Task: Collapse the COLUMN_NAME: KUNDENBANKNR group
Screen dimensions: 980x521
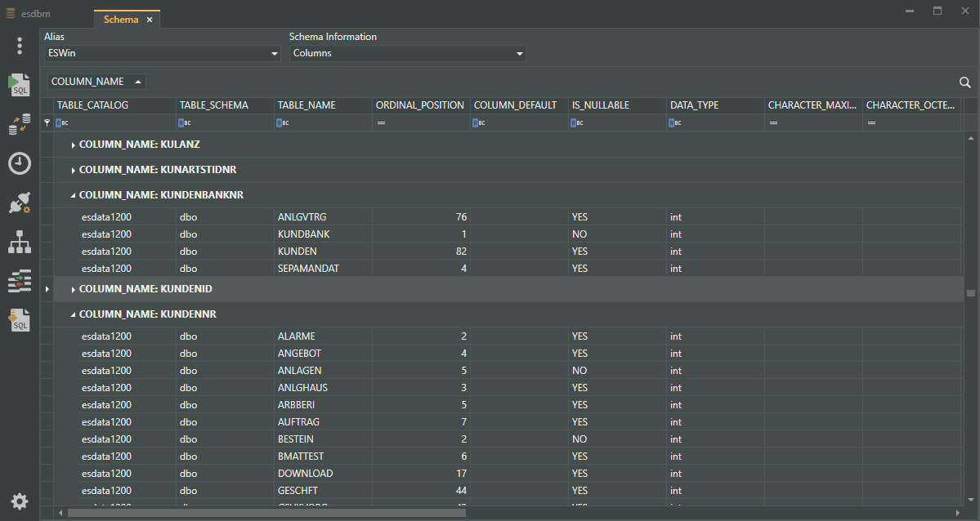Action: 74,196
